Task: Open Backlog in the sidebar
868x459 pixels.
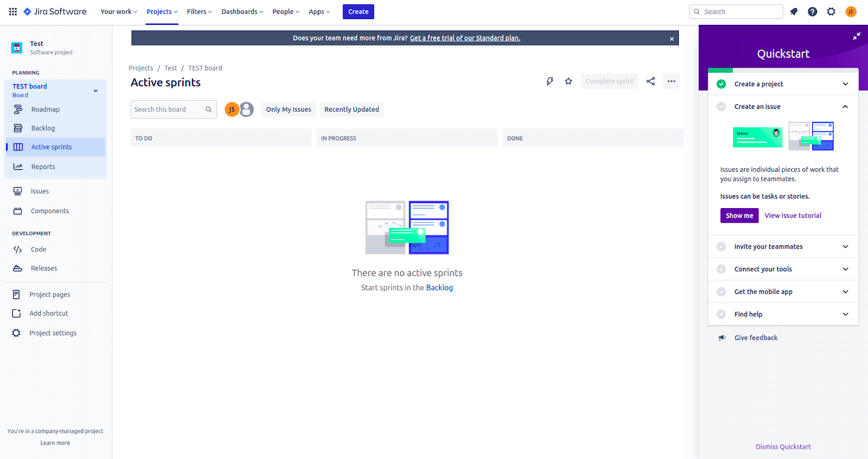Action: (55, 128)
